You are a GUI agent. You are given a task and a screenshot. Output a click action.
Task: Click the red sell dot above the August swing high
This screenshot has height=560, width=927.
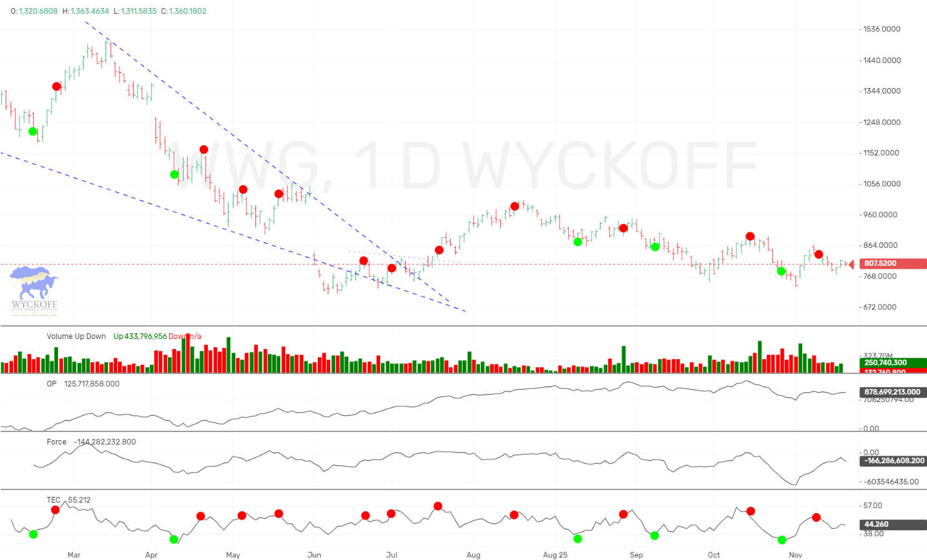tap(514, 205)
